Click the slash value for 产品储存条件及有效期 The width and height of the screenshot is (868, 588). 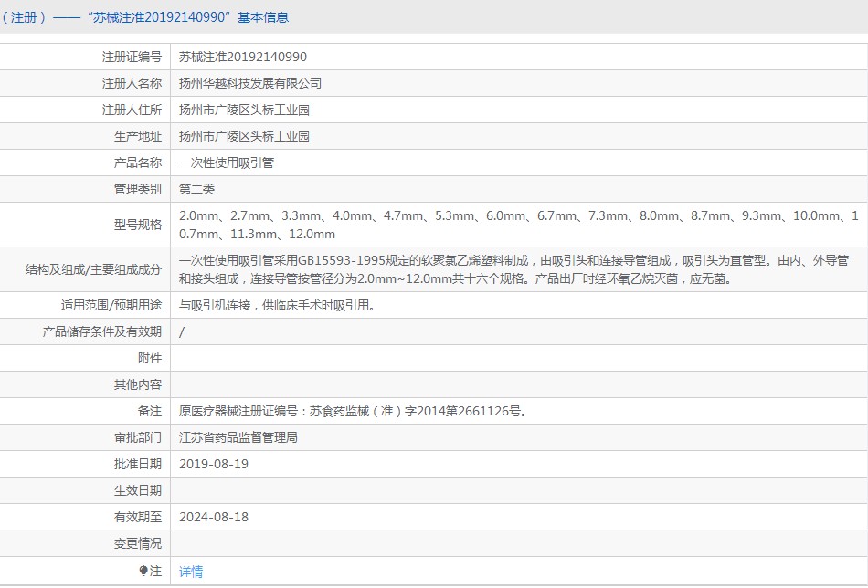click(x=182, y=332)
